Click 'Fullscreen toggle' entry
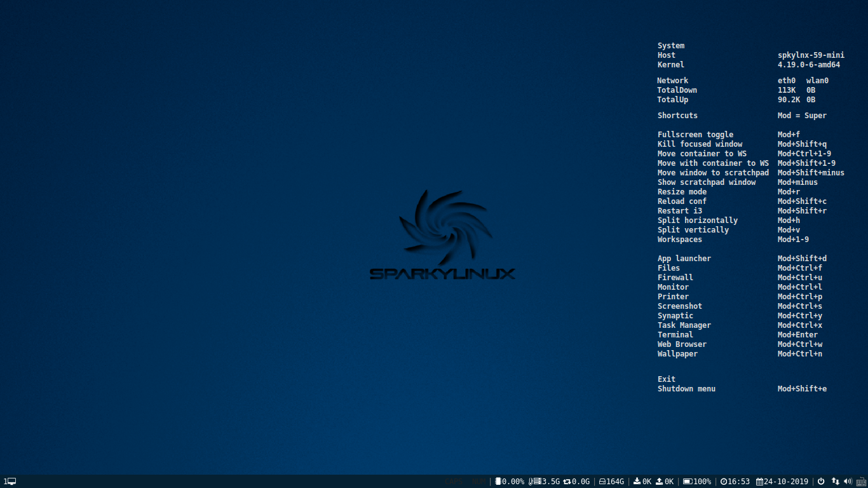This screenshot has width=868, height=488. (x=695, y=135)
